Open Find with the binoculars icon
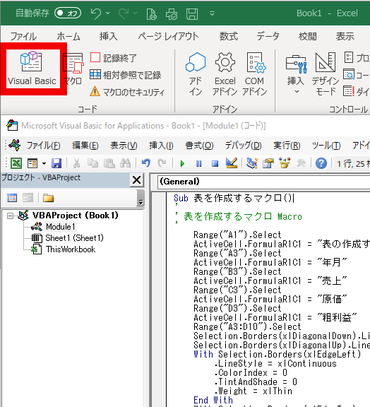Viewport: 370px width, 407px height. [x=125, y=163]
